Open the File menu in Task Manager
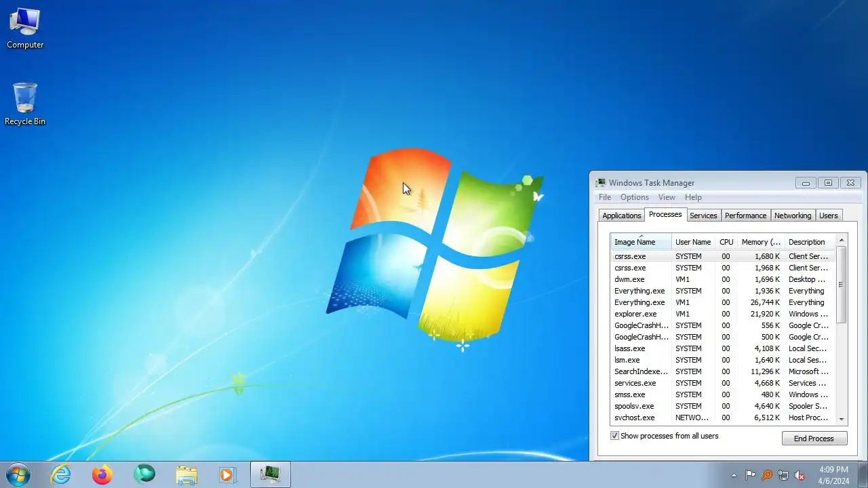868x488 pixels. pyautogui.click(x=605, y=197)
